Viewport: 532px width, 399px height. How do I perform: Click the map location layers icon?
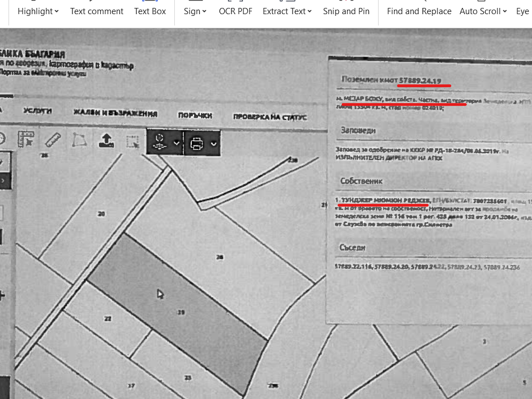[x=160, y=142]
